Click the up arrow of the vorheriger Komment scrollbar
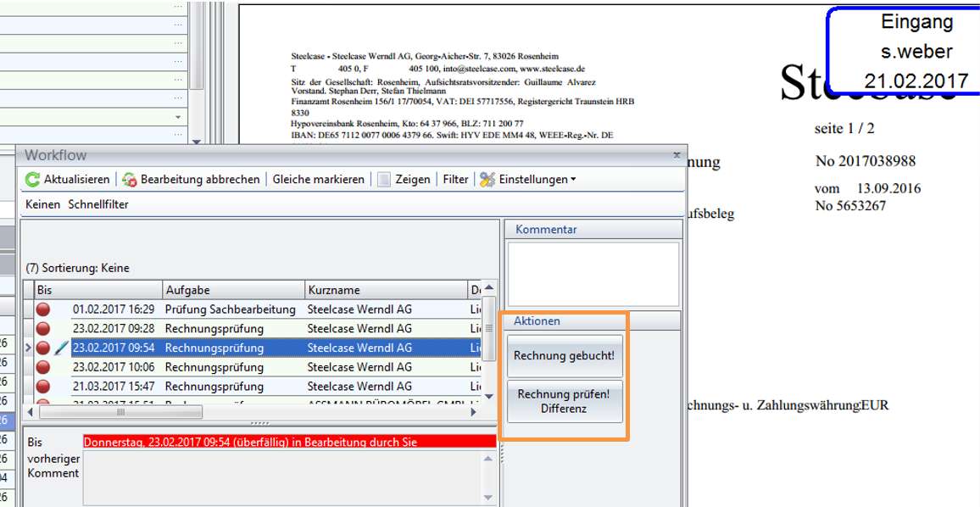The height and width of the screenshot is (507, 980). [489, 459]
